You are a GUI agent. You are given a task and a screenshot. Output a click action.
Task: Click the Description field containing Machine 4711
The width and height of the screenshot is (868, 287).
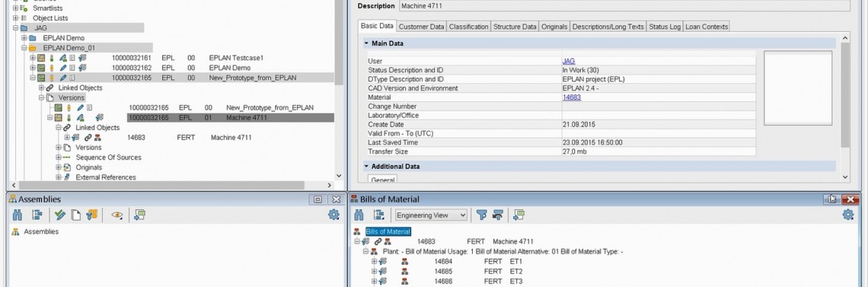click(x=624, y=6)
